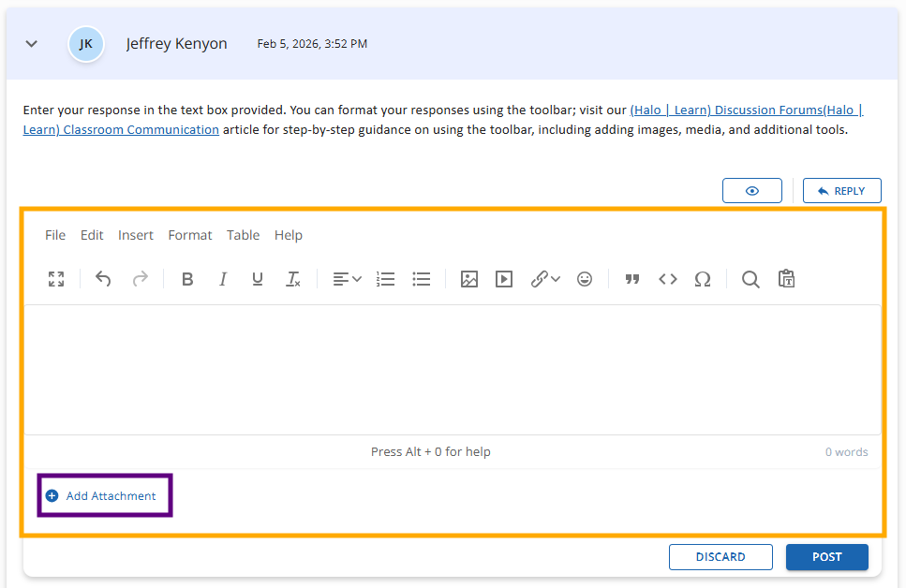
Task: Insert a bulleted list
Action: [421, 279]
